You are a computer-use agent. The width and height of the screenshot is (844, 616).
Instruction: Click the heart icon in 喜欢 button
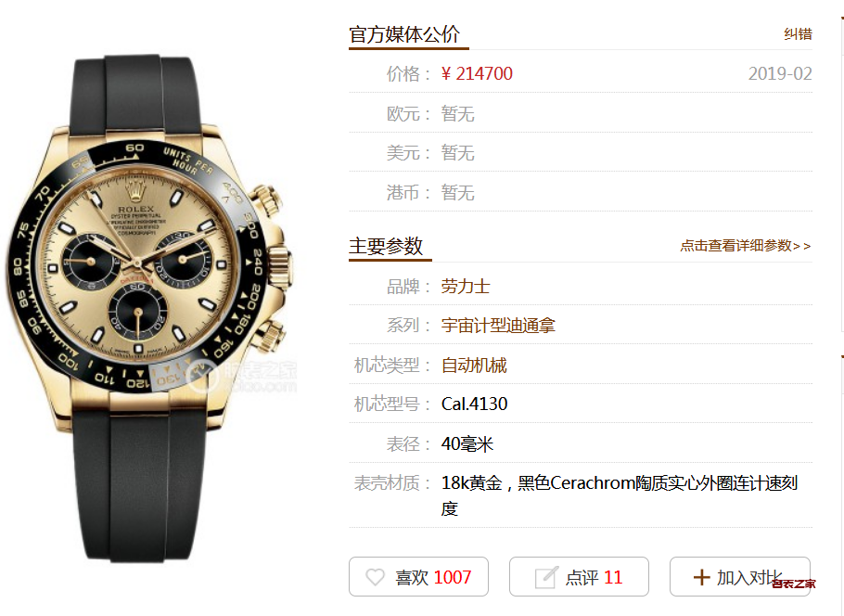376,577
